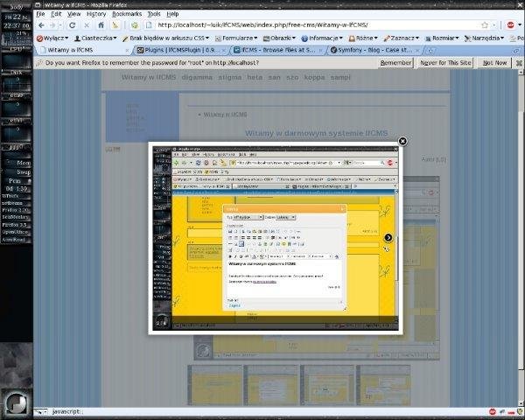
Task: Expand the Informacje dropdown
Action: pyautogui.click(x=322, y=38)
